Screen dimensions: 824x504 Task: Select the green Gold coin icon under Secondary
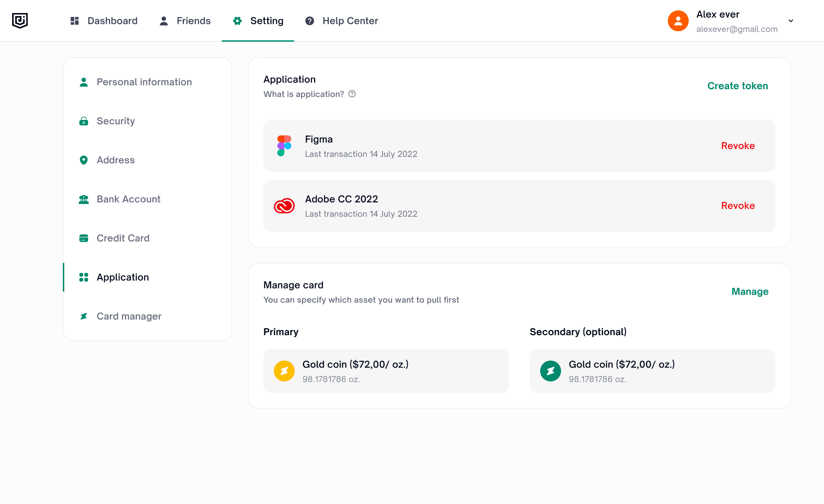coord(551,371)
